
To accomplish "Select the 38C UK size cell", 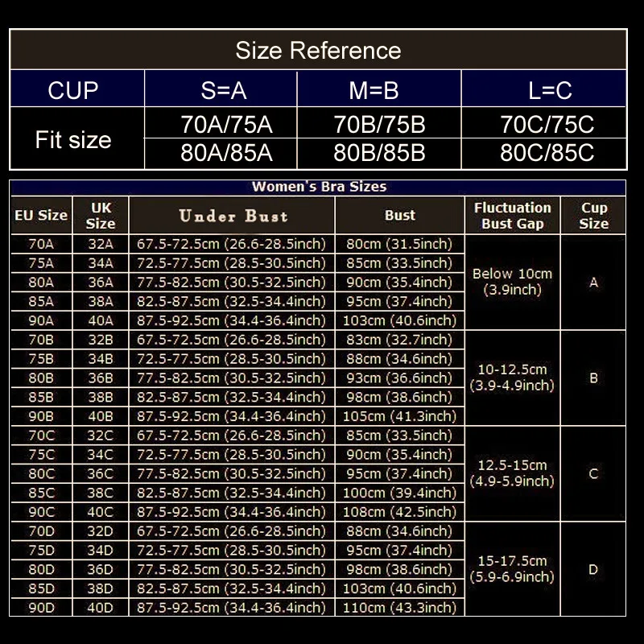I will click(101, 493).
